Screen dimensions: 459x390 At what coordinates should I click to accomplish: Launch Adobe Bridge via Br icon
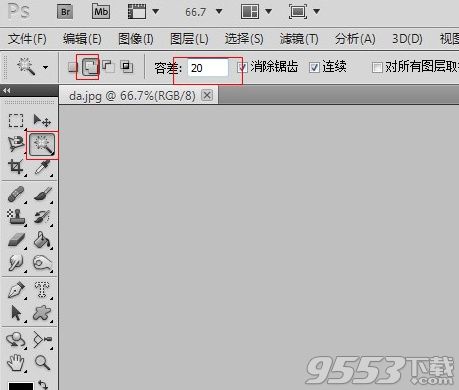[65, 12]
